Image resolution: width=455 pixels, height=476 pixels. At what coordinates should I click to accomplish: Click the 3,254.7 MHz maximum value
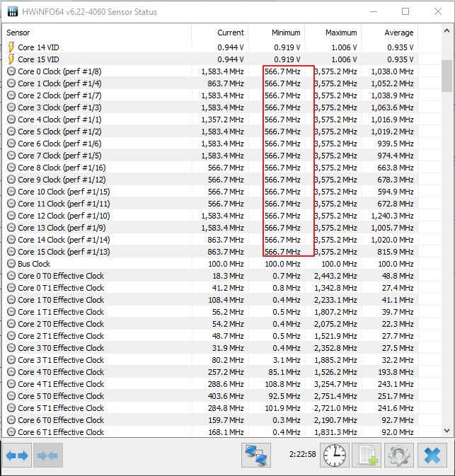click(335, 384)
